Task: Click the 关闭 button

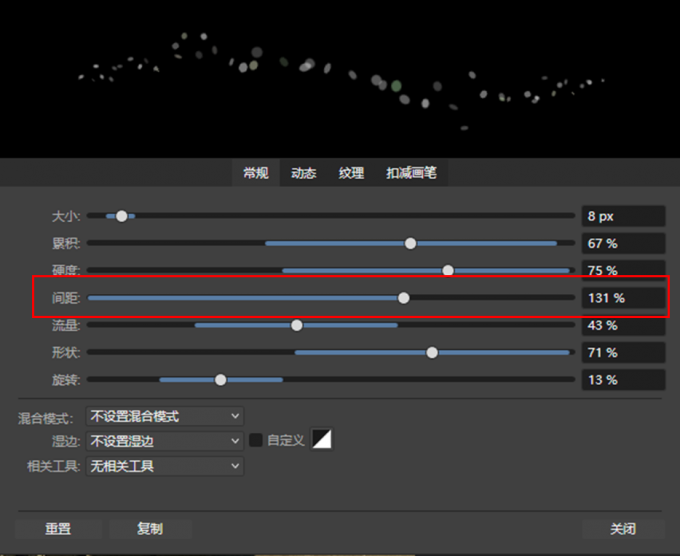Action: pos(623,529)
